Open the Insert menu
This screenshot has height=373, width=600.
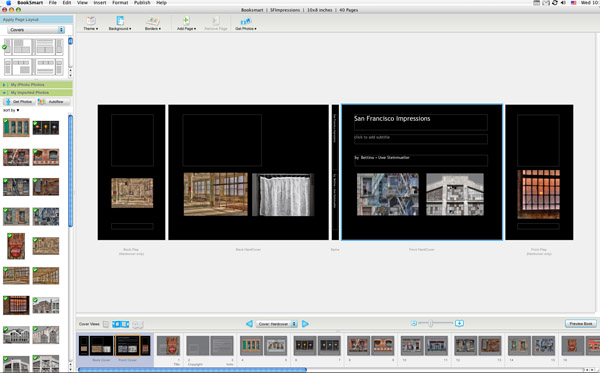coord(100,3)
